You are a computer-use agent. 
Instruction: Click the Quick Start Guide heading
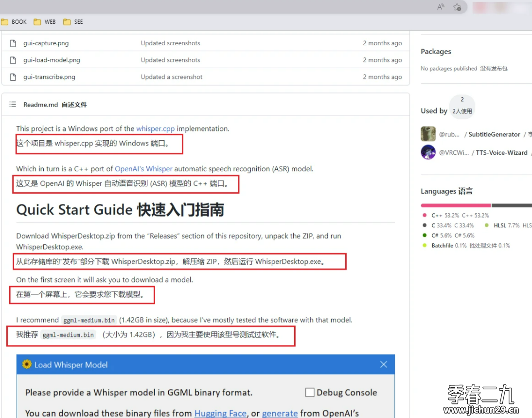tap(120, 210)
